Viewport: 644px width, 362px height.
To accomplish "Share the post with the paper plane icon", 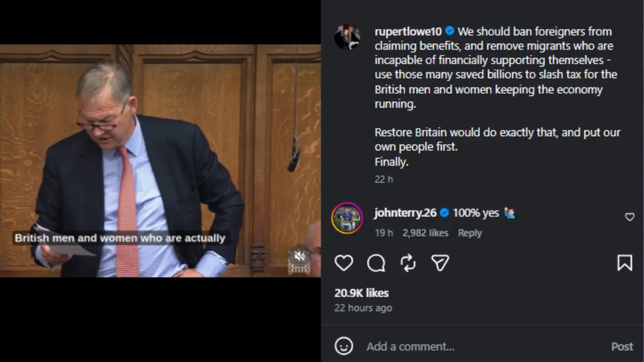I will (x=440, y=263).
